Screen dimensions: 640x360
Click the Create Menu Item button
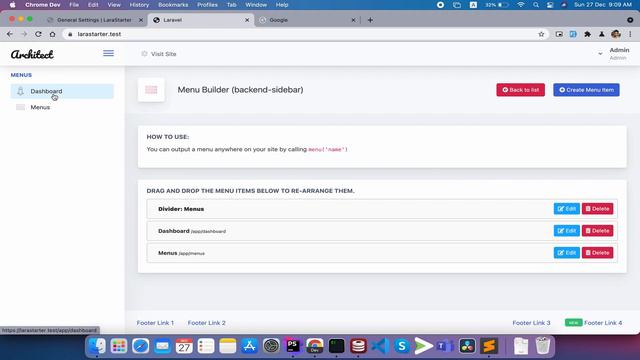tap(586, 90)
